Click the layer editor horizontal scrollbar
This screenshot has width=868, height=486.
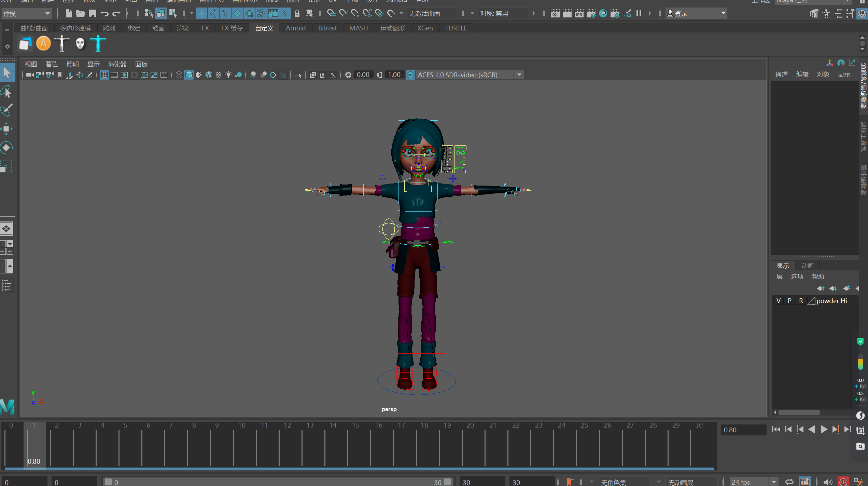[x=799, y=413]
